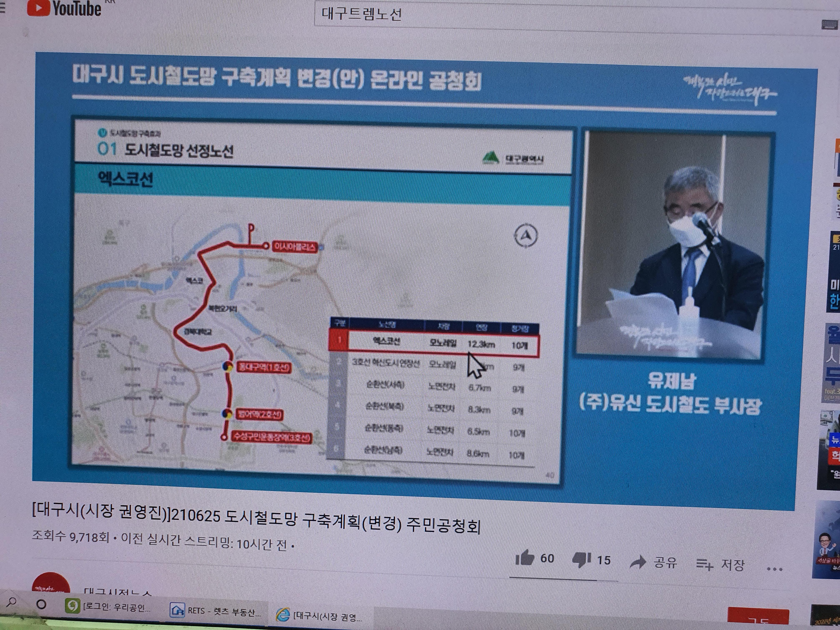The image size is (840, 630).
Task: Click the YouTube logo
Action: 64,8
